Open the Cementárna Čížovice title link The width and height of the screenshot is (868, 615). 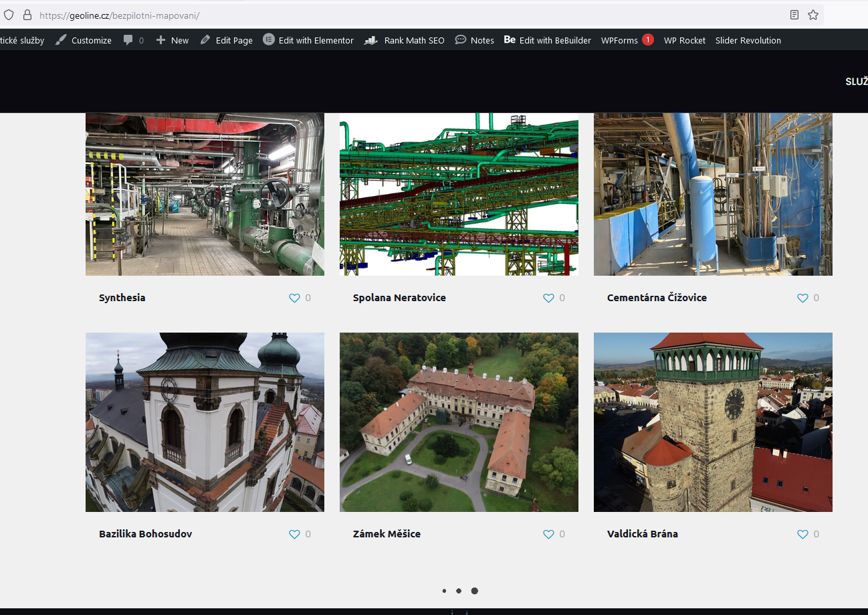(x=657, y=298)
